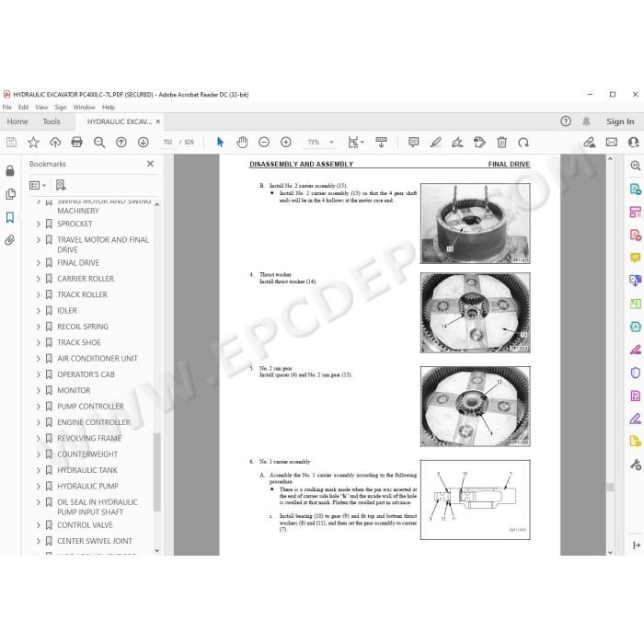644x644 pixels.
Task: Bookmark the document with the star icon
Action: pos(33,142)
